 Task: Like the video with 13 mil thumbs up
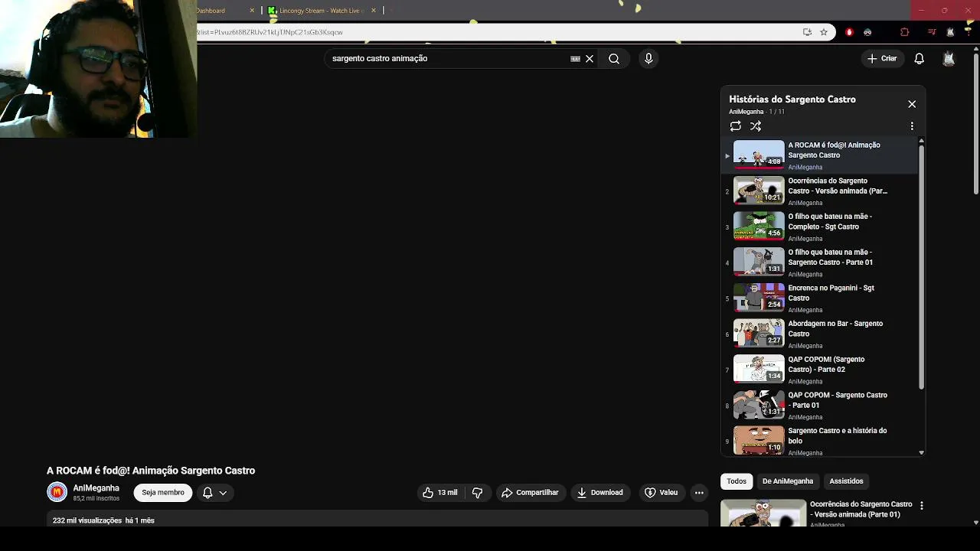(439, 493)
